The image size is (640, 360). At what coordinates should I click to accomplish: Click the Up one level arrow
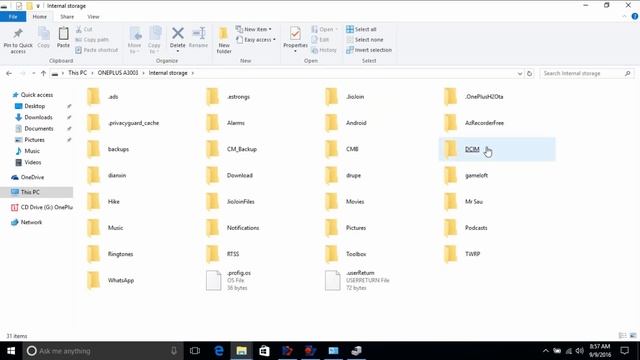pos(43,73)
